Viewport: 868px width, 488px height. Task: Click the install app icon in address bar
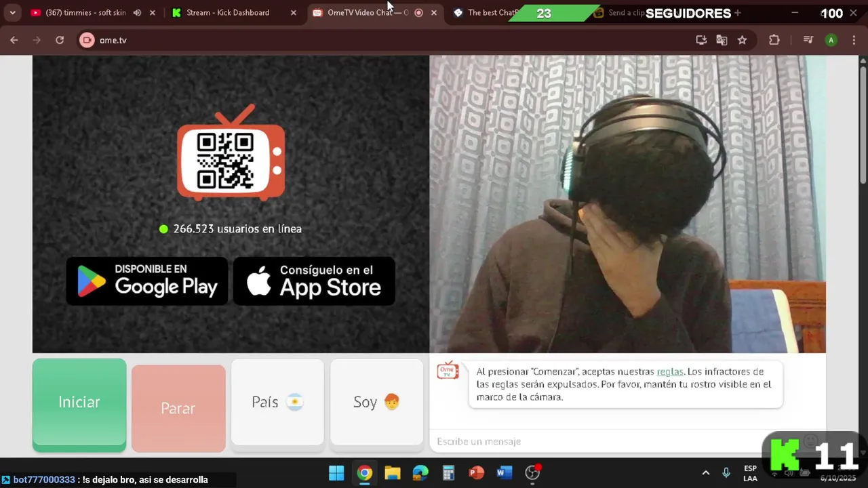point(701,40)
